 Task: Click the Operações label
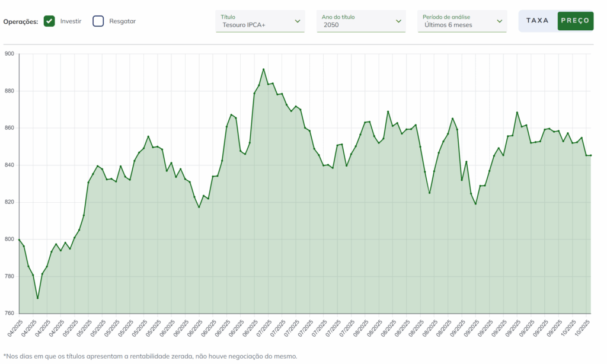pos(21,22)
